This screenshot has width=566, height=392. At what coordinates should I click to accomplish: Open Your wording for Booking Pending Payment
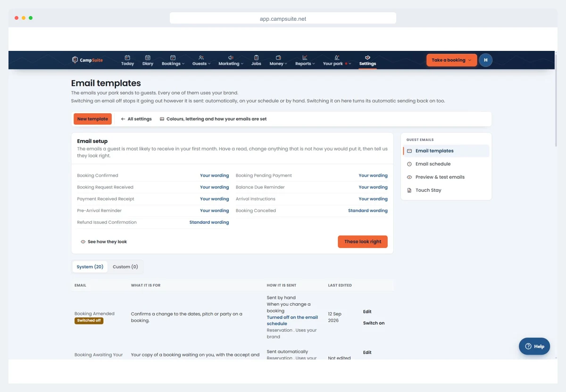(x=373, y=175)
